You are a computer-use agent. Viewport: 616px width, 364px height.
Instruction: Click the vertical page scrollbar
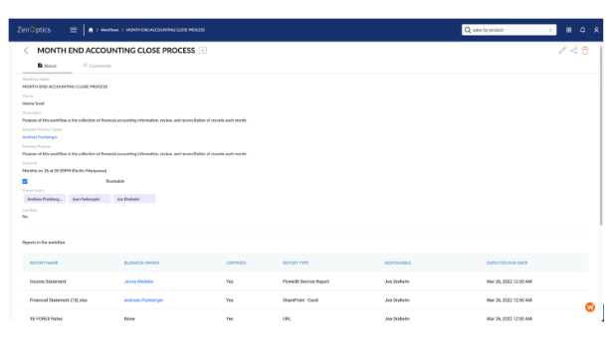(x=601, y=135)
